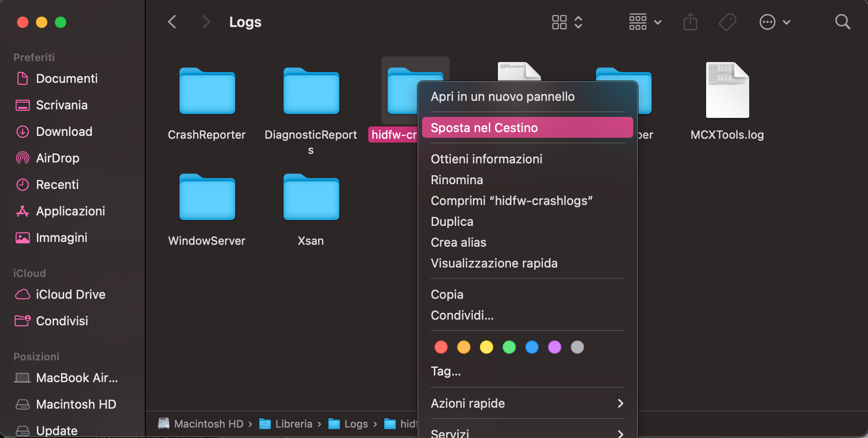
Task: Open the icon view switcher dropdown
Action: click(567, 22)
